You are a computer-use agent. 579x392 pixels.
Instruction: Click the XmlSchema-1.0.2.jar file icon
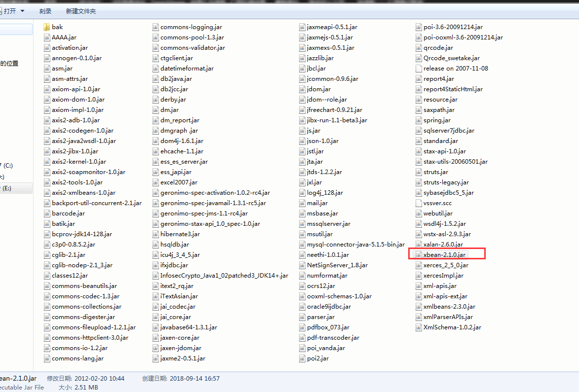click(419, 327)
